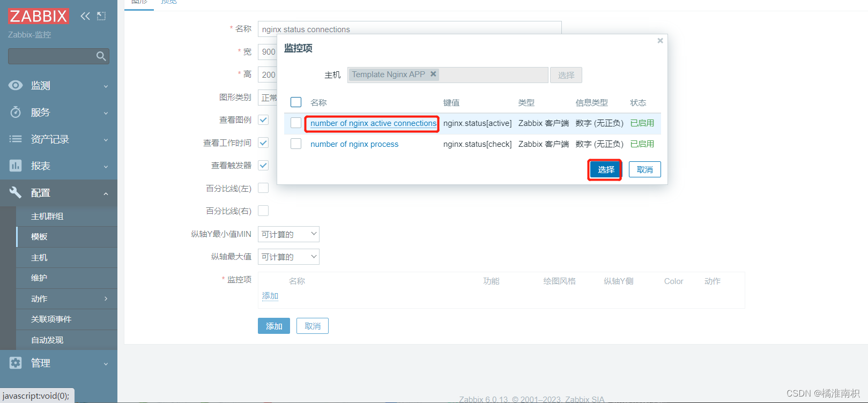Click the gear icon for 管理
Viewport: 868px width, 403px height.
[x=16, y=363]
